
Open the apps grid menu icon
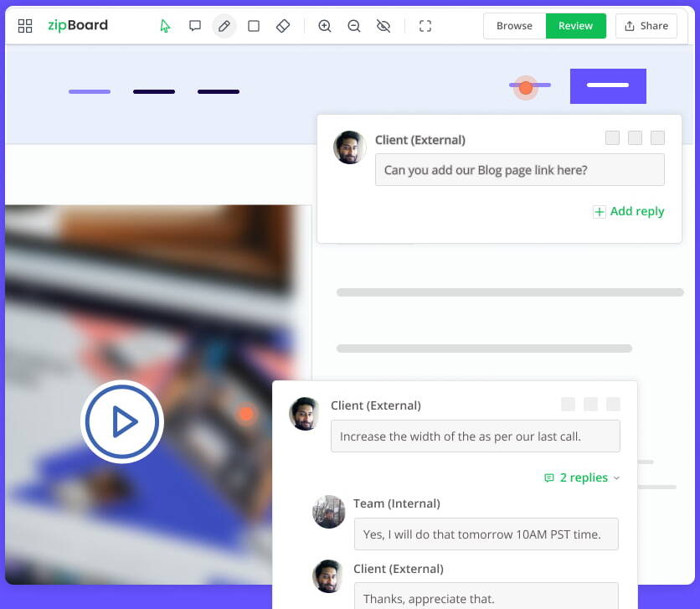[x=25, y=26]
